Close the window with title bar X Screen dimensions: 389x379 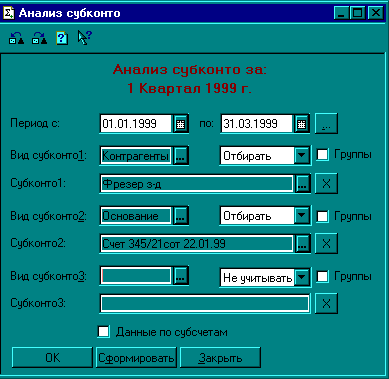click(x=376, y=13)
